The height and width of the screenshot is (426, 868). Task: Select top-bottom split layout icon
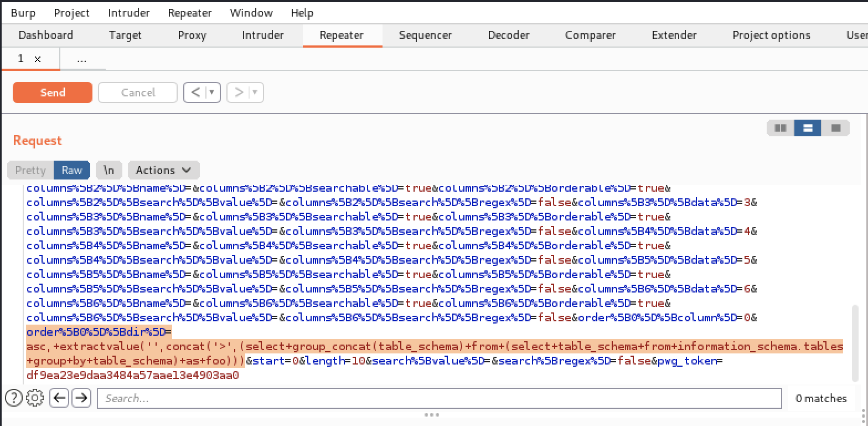click(808, 128)
